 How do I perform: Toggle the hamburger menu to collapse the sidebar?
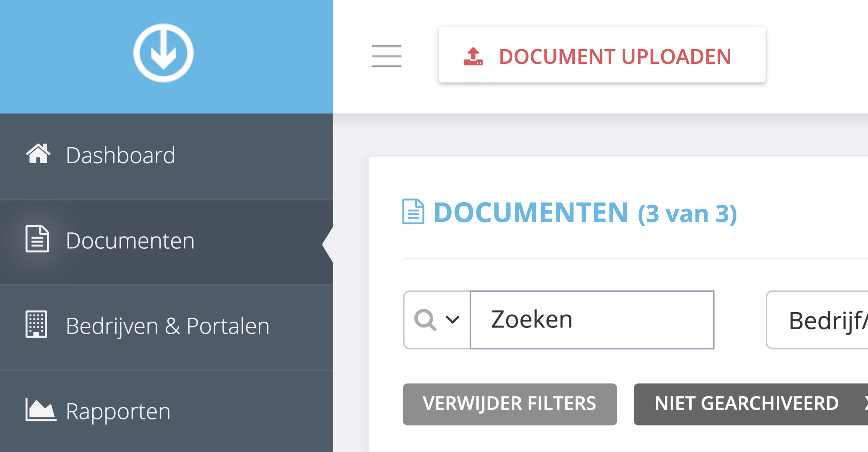(387, 56)
